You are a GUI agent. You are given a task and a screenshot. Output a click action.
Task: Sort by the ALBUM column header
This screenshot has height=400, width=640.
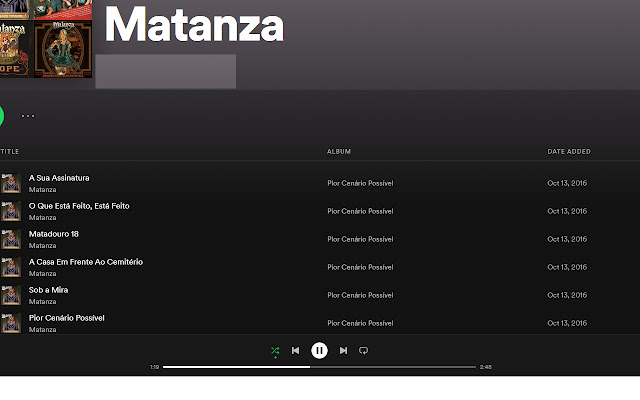pos(339,151)
